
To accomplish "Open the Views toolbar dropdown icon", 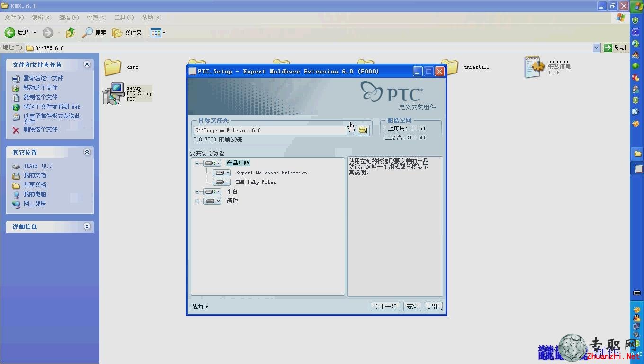I will [158, 33].
